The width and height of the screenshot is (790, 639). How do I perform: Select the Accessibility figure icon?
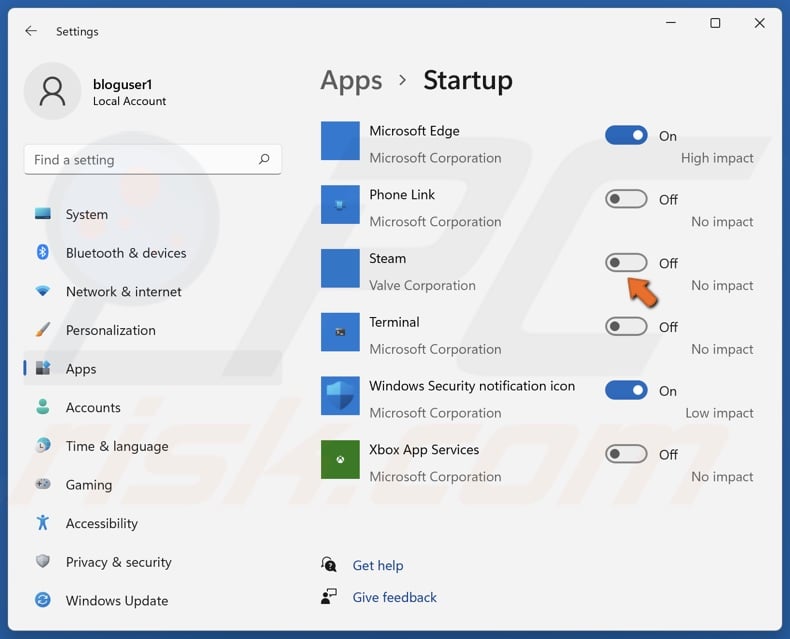(43, 523)
